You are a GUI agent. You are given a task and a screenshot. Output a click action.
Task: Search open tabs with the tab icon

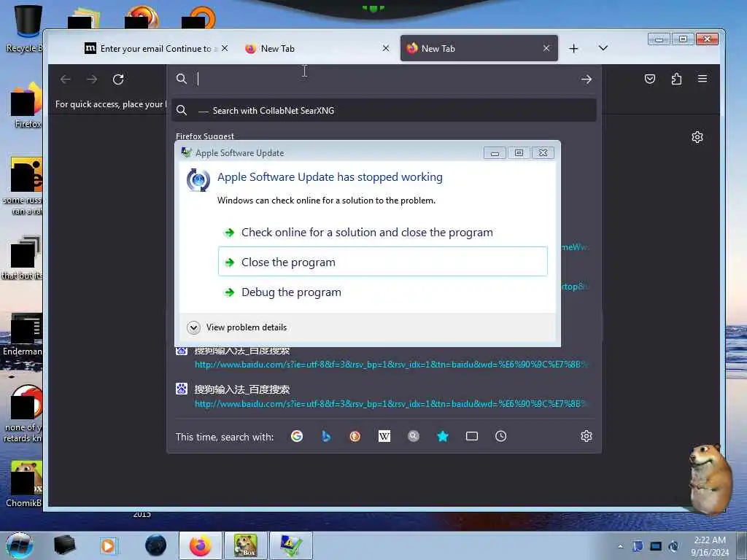pos(472,436)
